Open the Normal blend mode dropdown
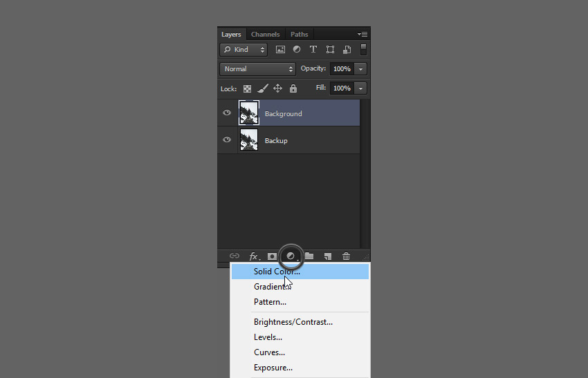The height and width of the screenshot is (378, 588). coord(257,69)
